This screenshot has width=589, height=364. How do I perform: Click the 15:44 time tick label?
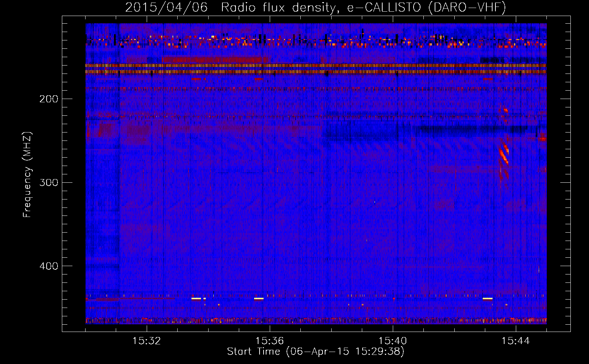(x=516, y=341)
